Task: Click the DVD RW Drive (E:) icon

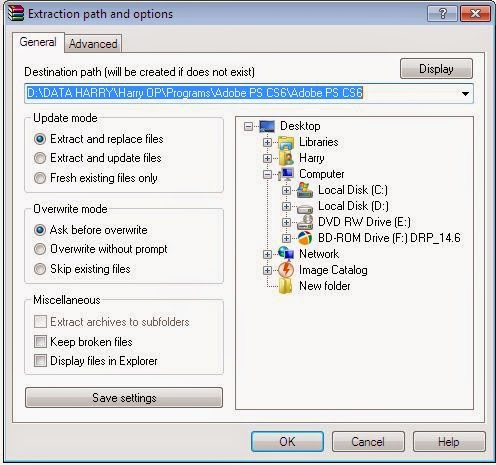Action: pyautogui.click(x=305, y=222)
